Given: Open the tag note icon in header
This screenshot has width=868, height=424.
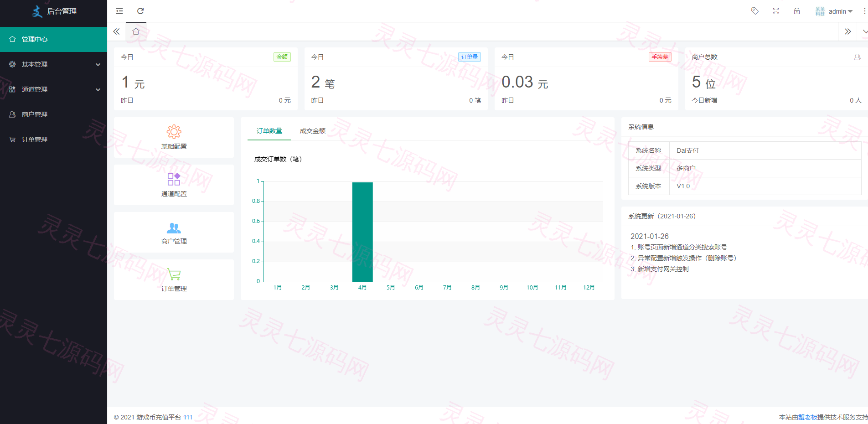Looking at the screenshot, I should [755, 11].
